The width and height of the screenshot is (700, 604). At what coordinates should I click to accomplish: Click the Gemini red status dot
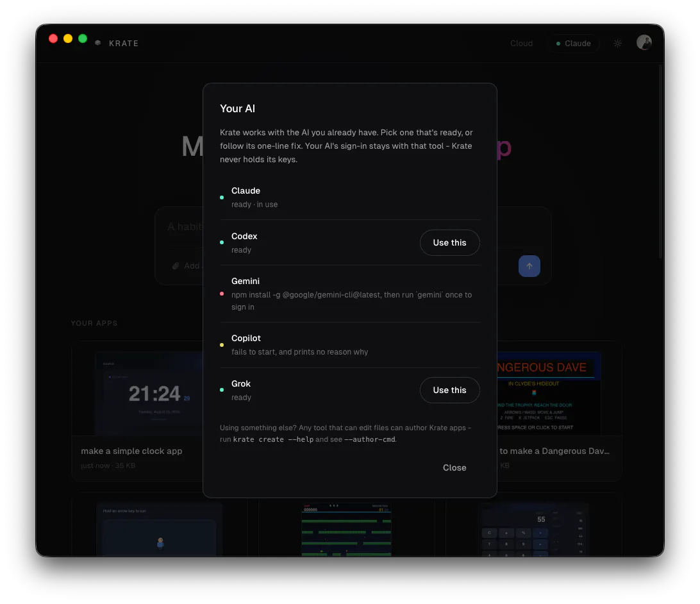coord(222,294)
